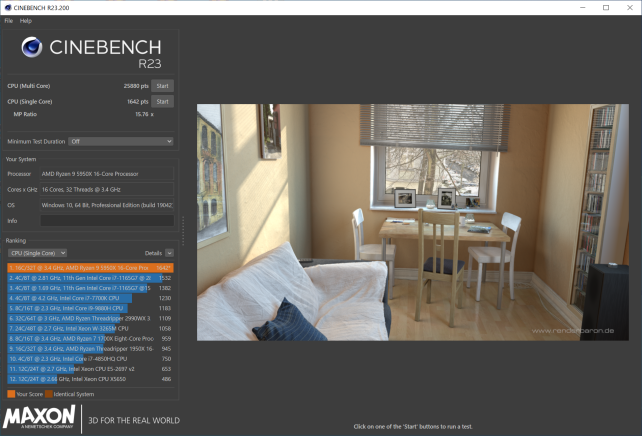This screenshot has width=642, height=436.
Task: Click the empty Info field
Action: coord(107,221)
